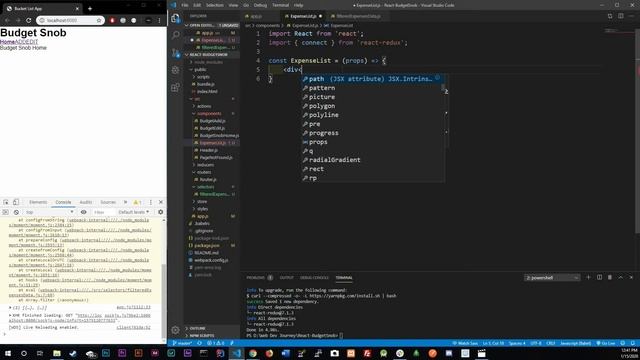640x360 pixels.
Task: Open the Debug view in activity bar
Action: pos(176,70)
